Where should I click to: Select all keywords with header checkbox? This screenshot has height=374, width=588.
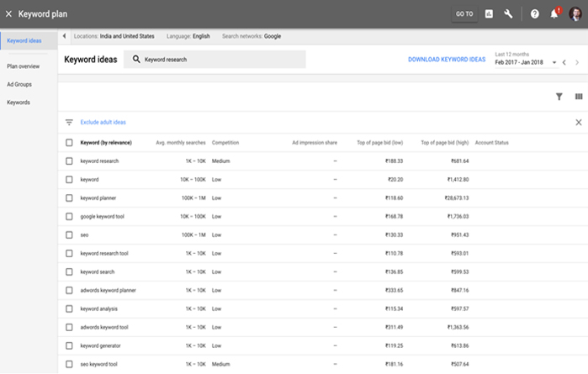point(69,142)
